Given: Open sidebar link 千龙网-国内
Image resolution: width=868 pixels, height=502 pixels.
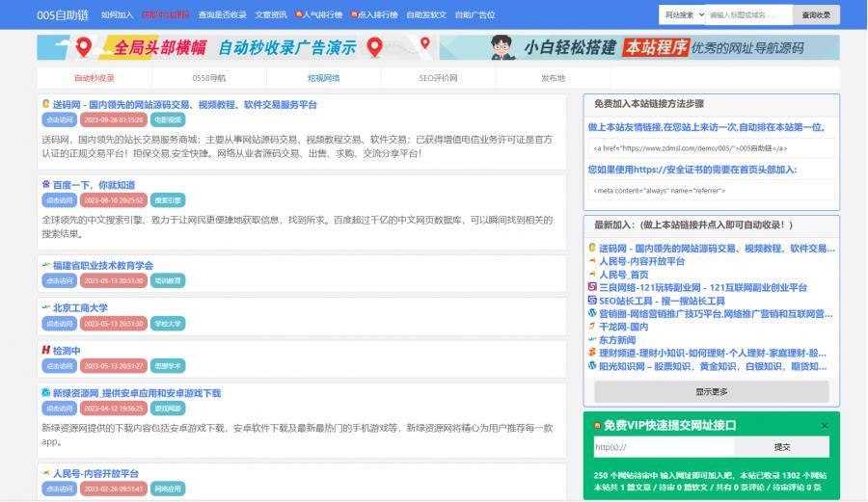Looking at the screenshot, I should click(x=623, y=327).
